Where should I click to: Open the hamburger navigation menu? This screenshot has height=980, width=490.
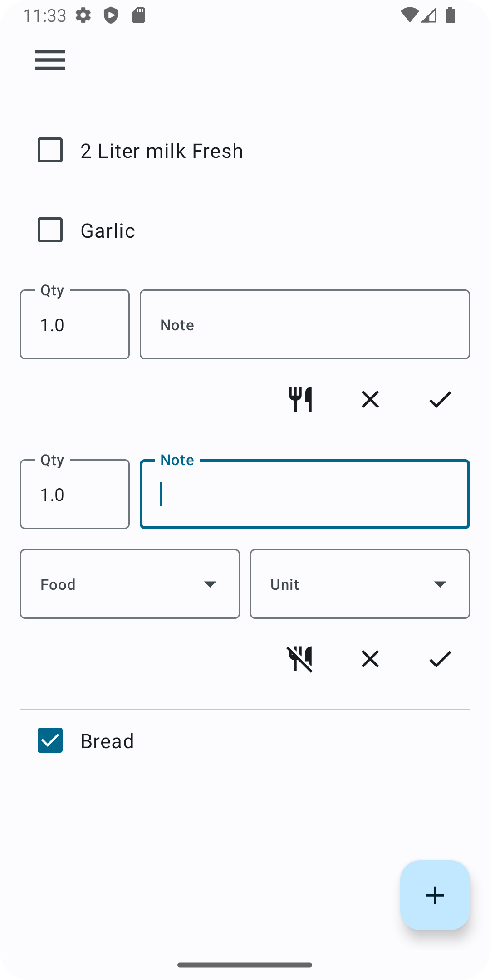(x=50, y=60)
